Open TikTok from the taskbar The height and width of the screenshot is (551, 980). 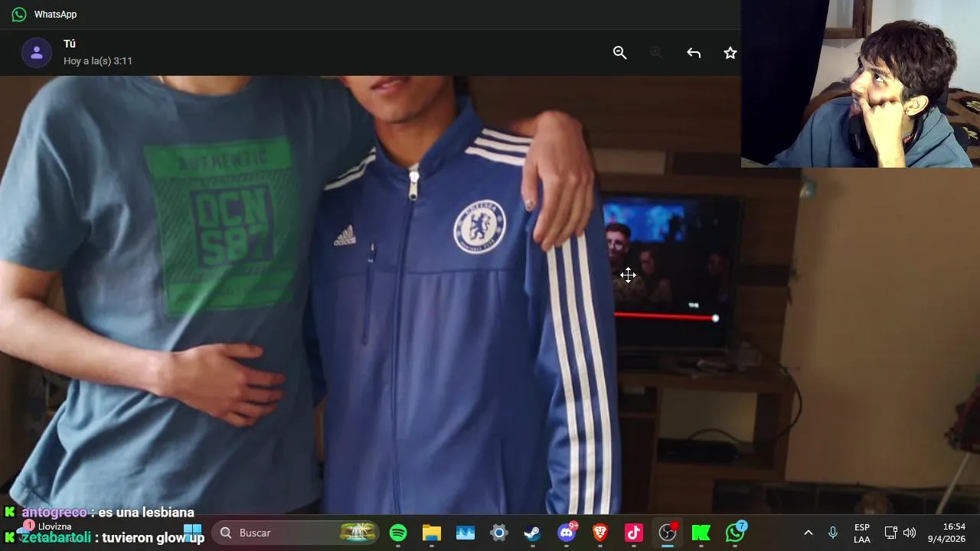[634, 533]
